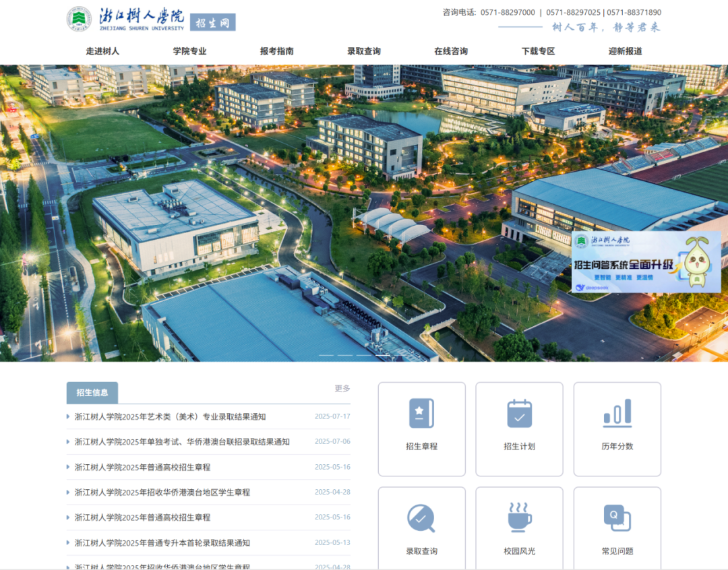Click the 招生章程 book icon
Viewport: 728px width, 570px height.
click(421, 413)
